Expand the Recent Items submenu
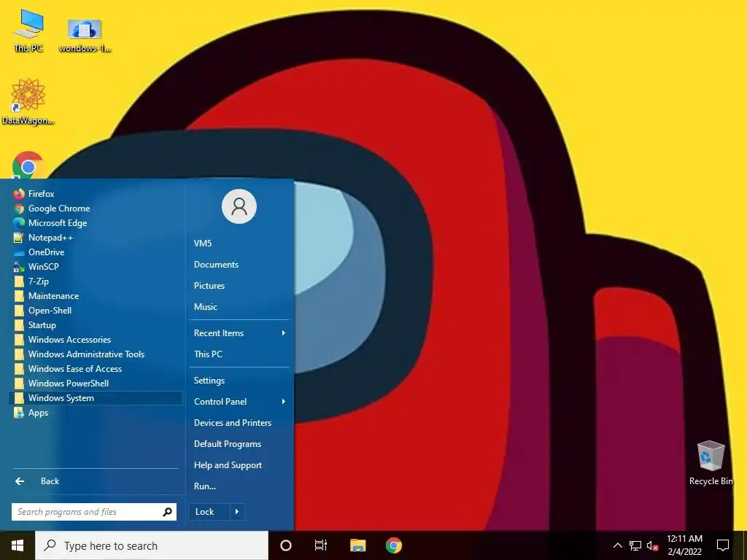This screenshot has width=747, height=560. click(x=239, y=333)
